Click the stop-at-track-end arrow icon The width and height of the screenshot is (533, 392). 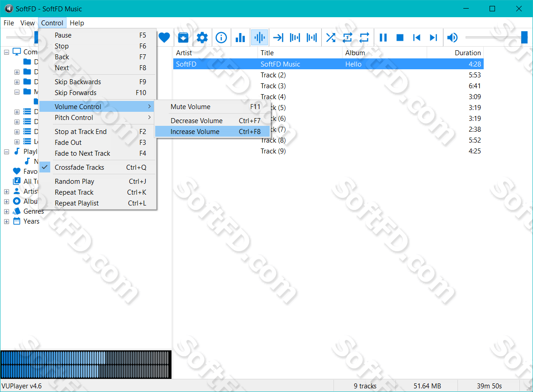tap(278, 38)
